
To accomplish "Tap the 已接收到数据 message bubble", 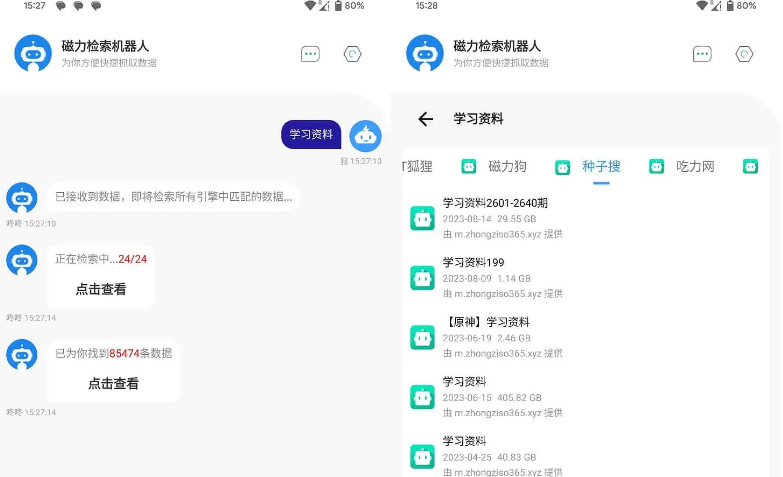I will (x=174, y=197).
